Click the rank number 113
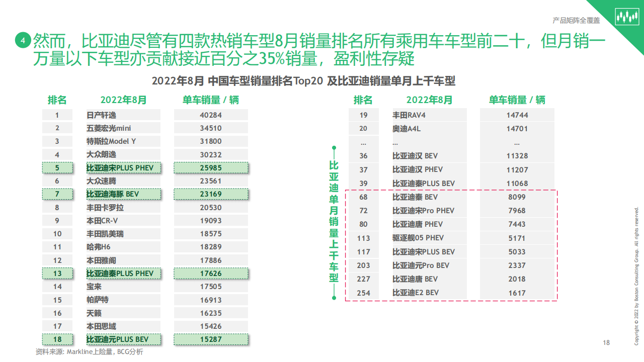 point(364,238)
